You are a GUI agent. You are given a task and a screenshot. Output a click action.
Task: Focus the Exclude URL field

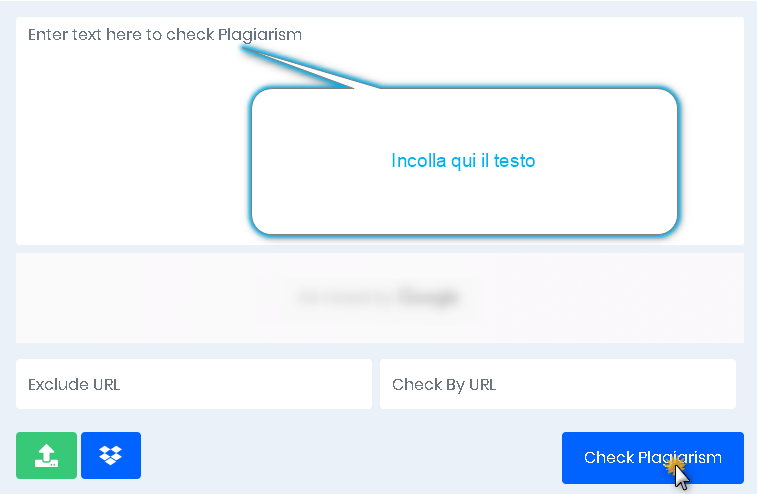pyautogui.click(x=194, y=384)
